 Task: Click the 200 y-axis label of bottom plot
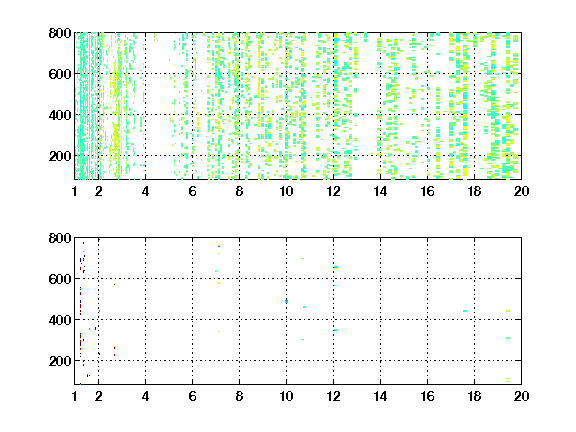click(60, 361)
